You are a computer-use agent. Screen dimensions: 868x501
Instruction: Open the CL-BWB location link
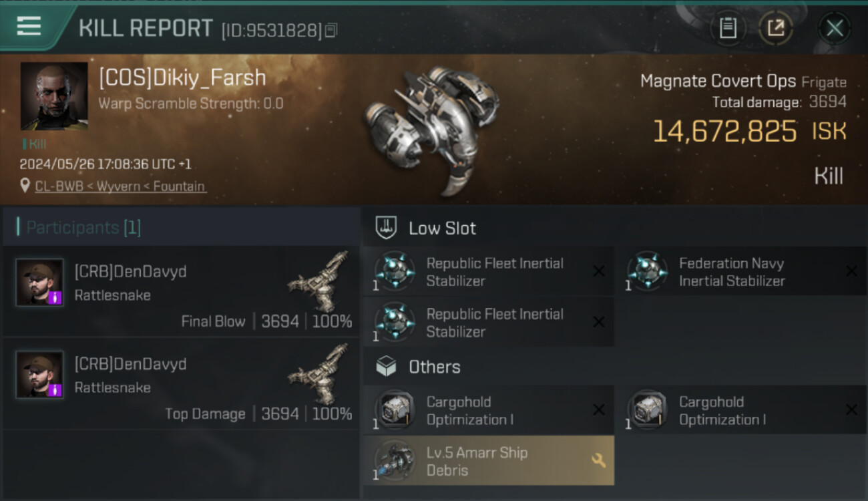56,186
